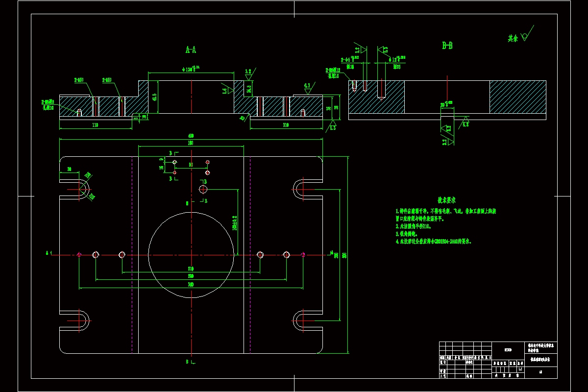Screen dimensions: 588x392
Task: Click technical requirement line 4 citing GB
Action: point(433,242)
